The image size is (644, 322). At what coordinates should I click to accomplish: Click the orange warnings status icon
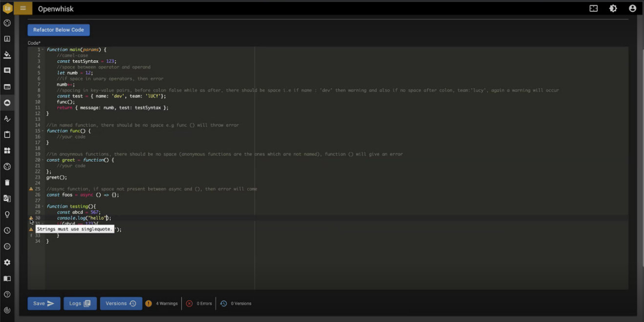149,303
